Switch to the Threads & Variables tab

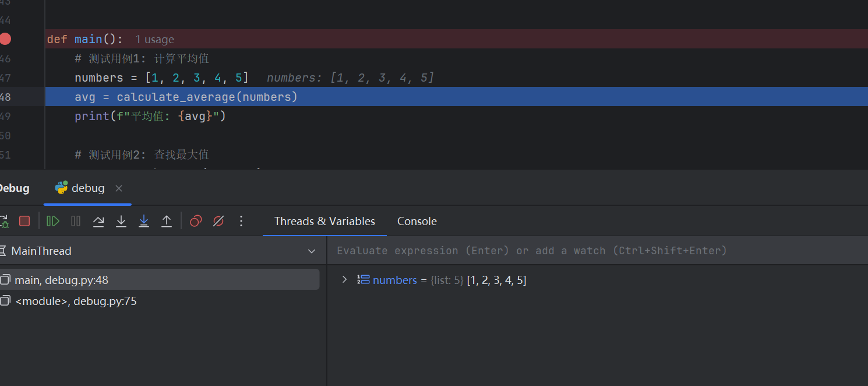[324, 221]
